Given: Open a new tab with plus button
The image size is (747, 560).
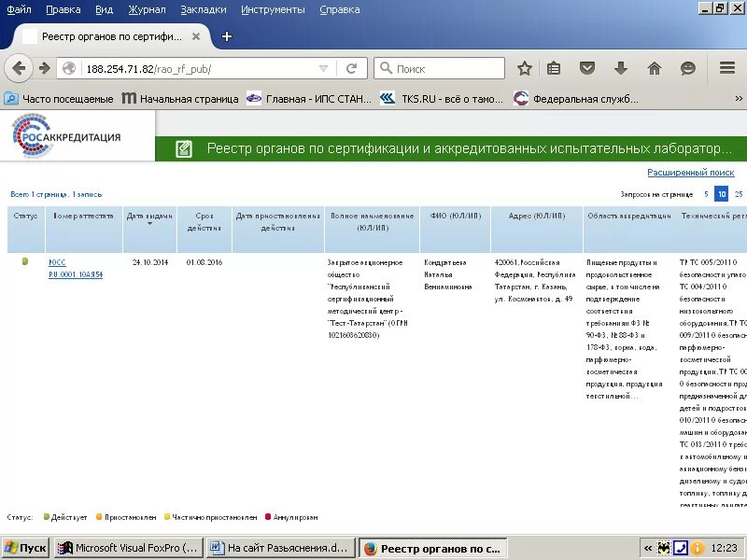Looking at the screenshot, I should 227,36.
